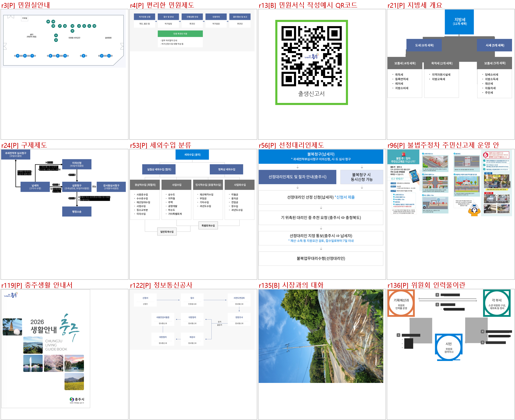Click the QR code in r13 민원서식 작성예시
The width and height of the screenshot is (515, 420).
click(x=311, y=56)
